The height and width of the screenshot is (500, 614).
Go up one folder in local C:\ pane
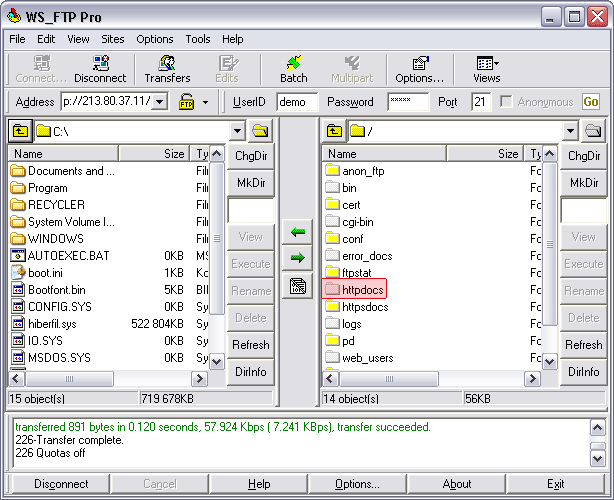(x=20, y=131)
